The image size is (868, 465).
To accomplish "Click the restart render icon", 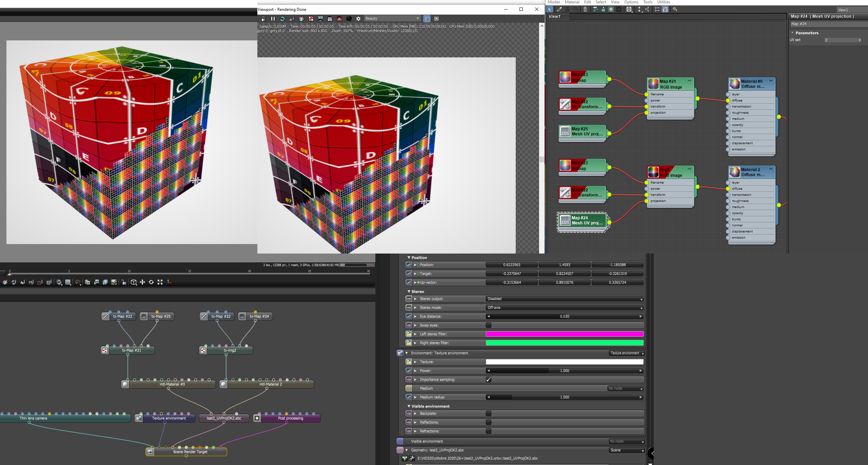I will [x=282, y=19].
